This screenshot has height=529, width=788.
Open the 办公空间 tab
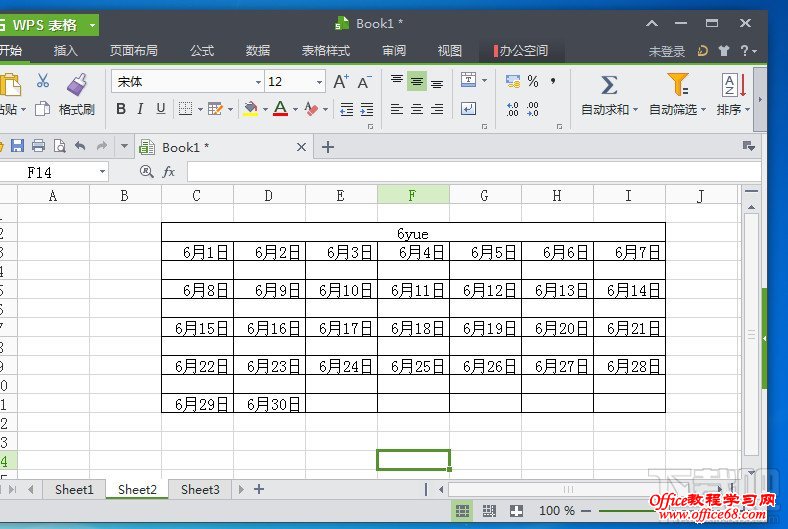click(x=522, y=51)
